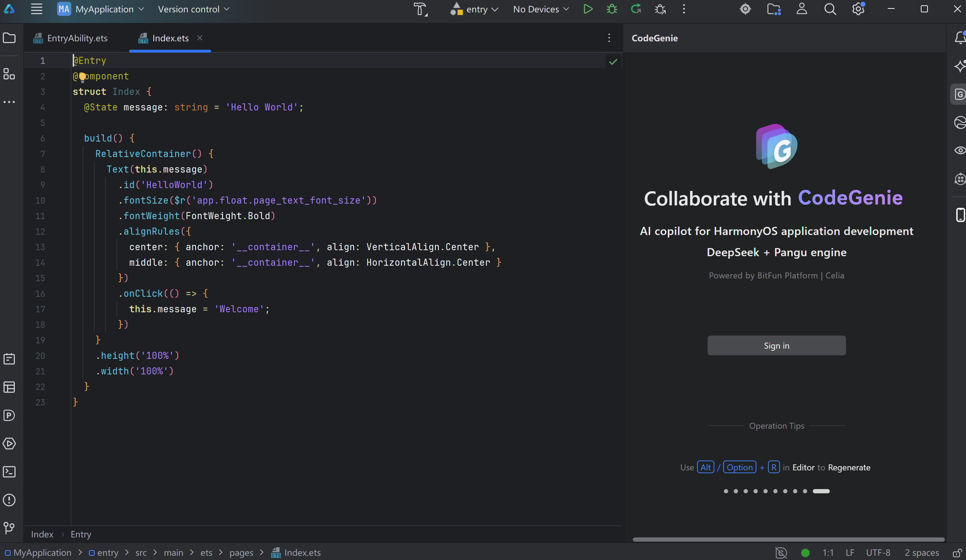Screen dimensions: 966x560
Task: Open the Terminal tool window
Action: tap(9, 472)
